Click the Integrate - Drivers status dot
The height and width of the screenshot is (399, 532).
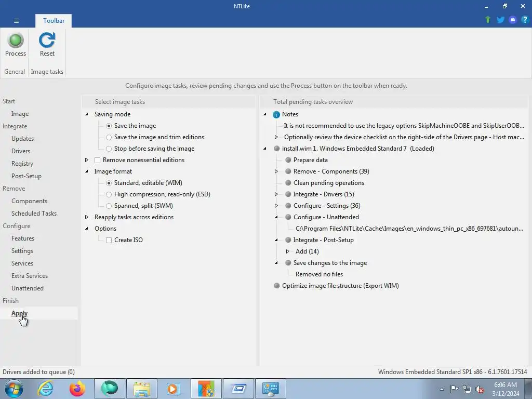coord(288,194)
